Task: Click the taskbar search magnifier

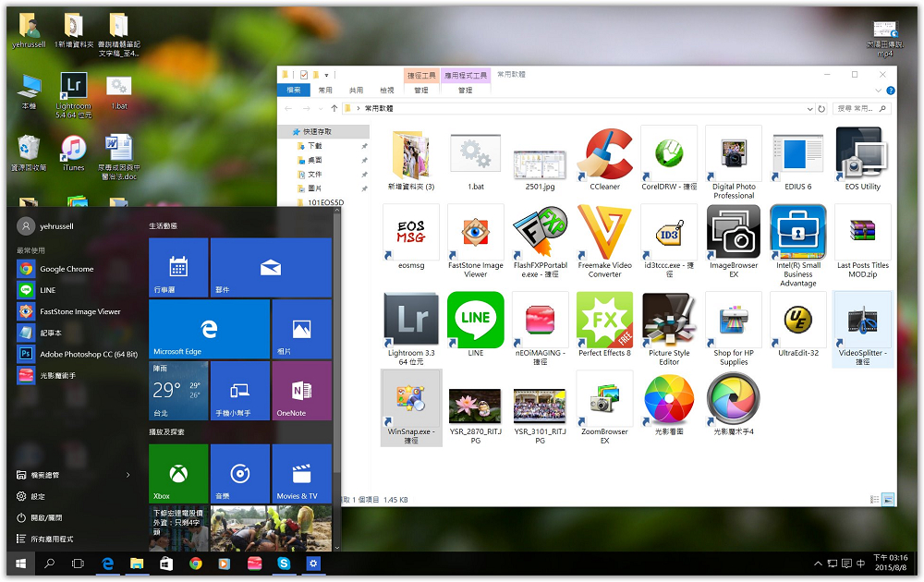Action: (x=50, y=564)
